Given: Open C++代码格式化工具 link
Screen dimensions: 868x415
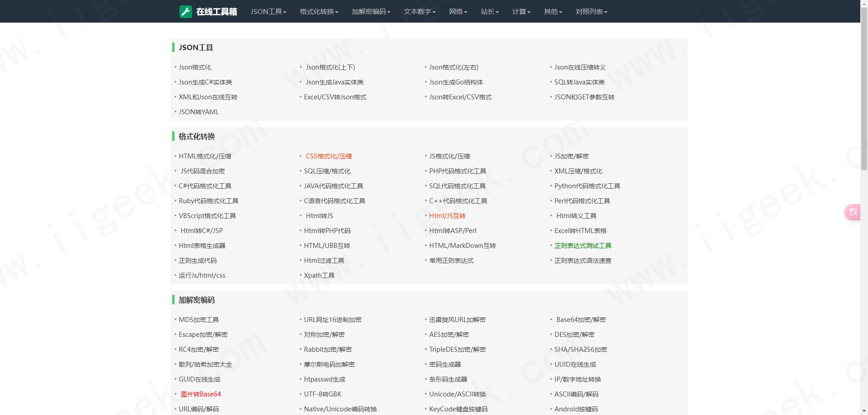Looking at the screenshot, I should point(458,201).
